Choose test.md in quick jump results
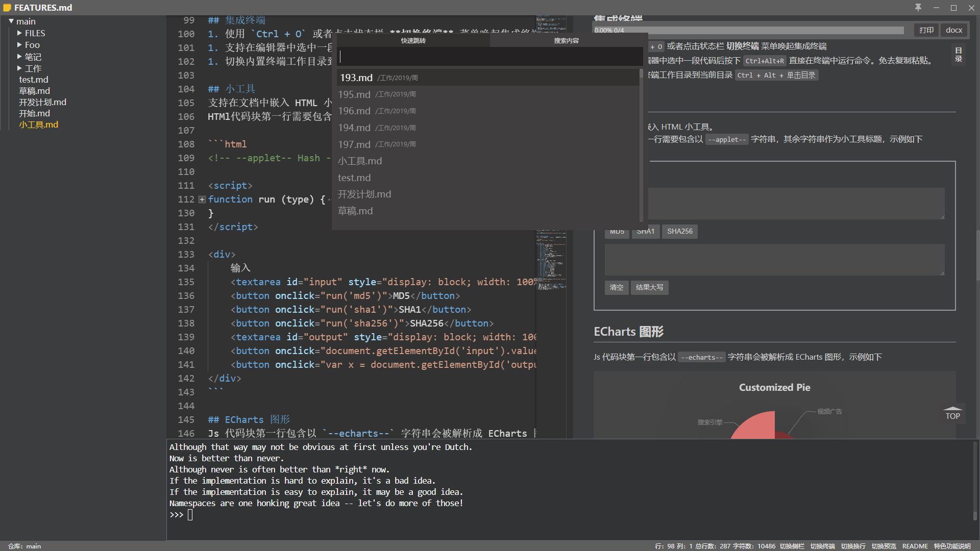980x551 pixels. tap(487, 178)
